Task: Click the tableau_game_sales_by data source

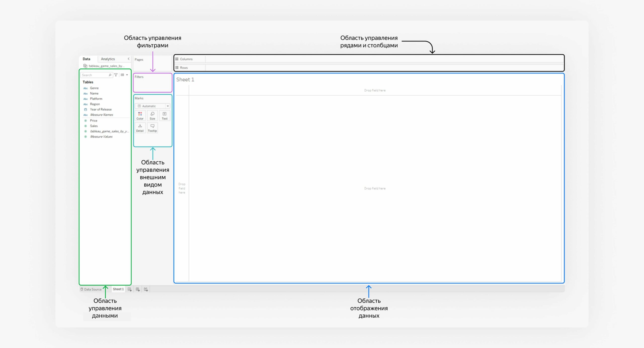Action: click(106, 66)
